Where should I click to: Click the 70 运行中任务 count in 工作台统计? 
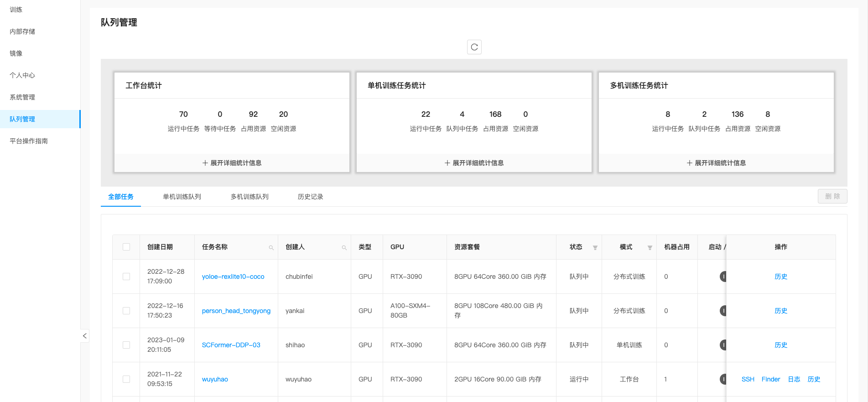183,114
